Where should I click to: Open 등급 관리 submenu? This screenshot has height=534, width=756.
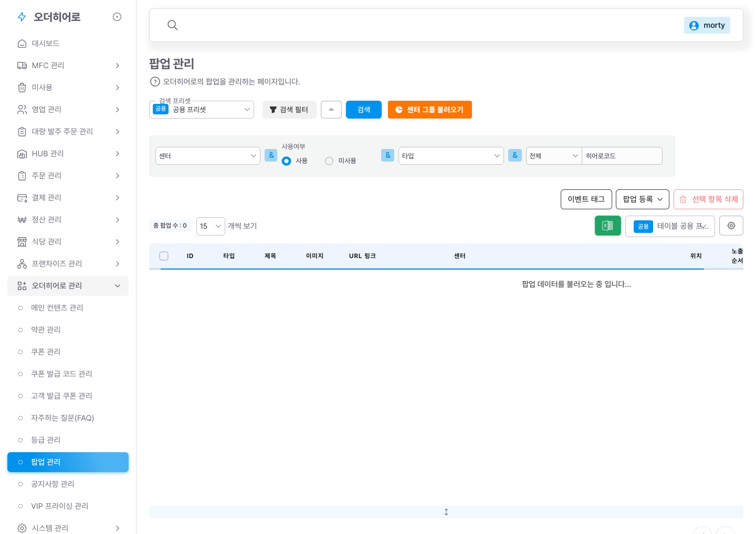click(68, 440)
